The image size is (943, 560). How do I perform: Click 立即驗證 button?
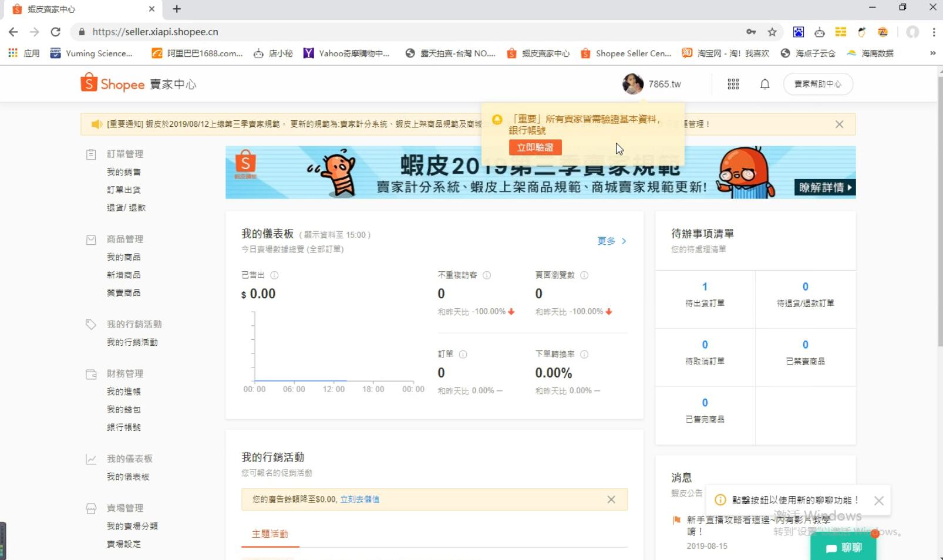coord(535,147)
